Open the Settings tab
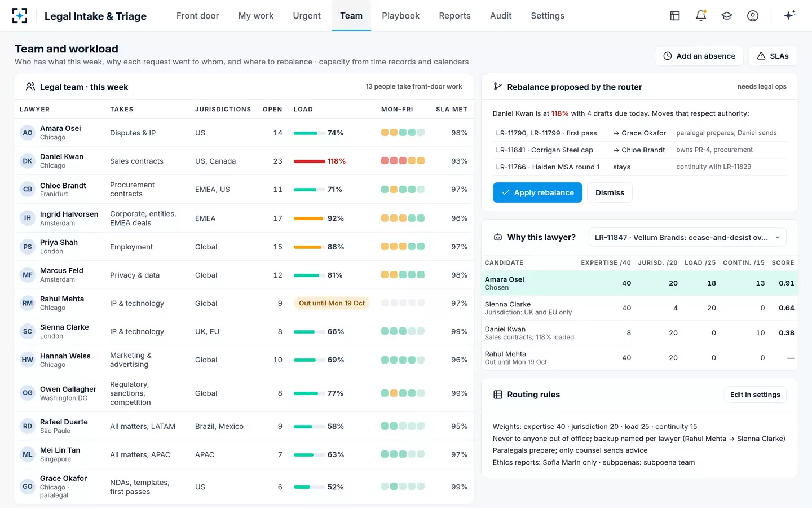The width and height of the screenshot is (812, 508). pyautogui.click(x=548, y=16)
